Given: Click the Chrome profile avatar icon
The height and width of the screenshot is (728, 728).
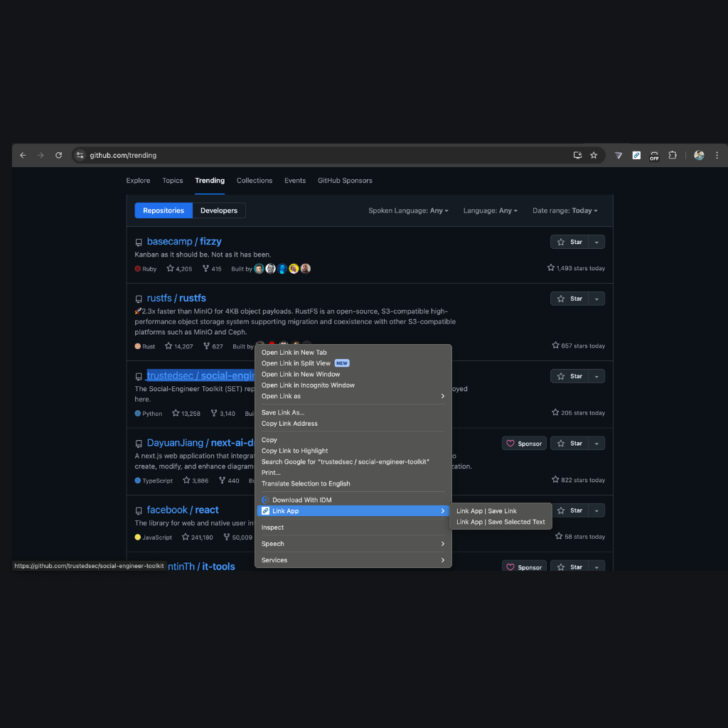Looking at the screenshot, I should coord(699,155).
